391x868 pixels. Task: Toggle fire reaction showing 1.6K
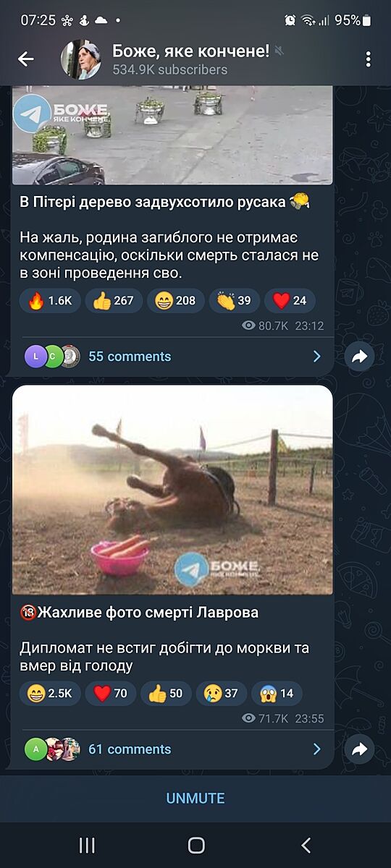coord(50,301)
